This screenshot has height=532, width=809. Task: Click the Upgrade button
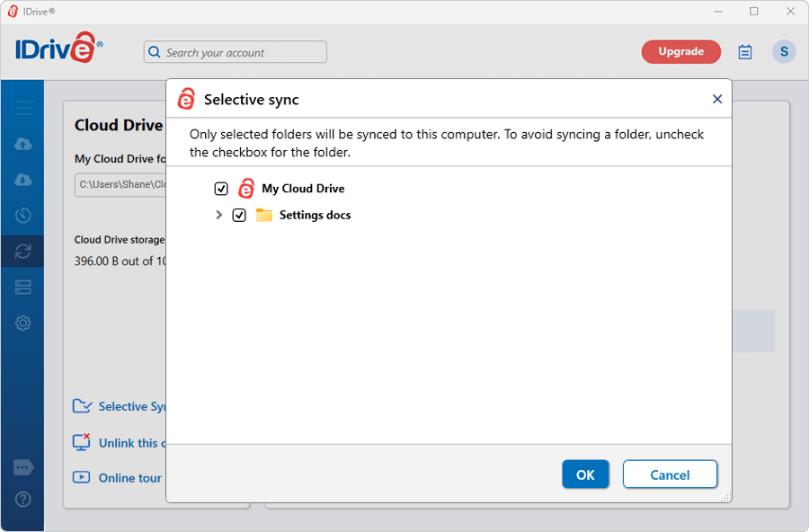[x=680, y=52]
